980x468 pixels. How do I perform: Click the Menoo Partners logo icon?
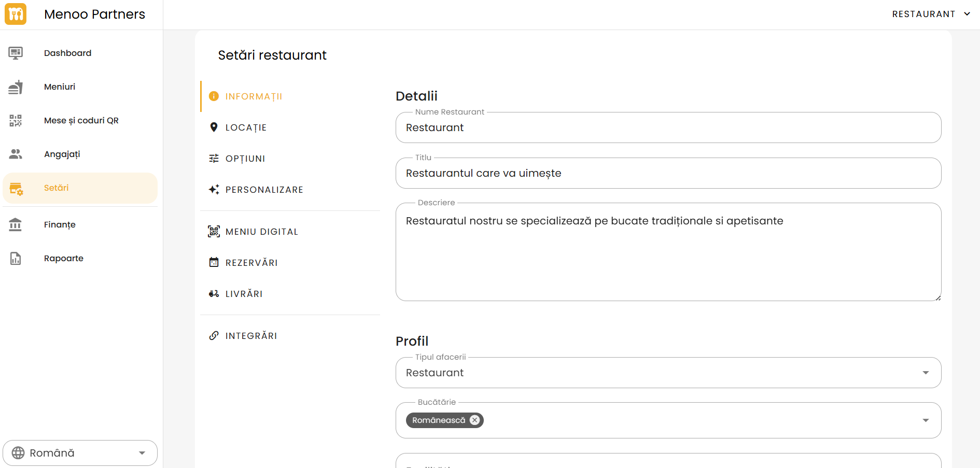(16, 14)
